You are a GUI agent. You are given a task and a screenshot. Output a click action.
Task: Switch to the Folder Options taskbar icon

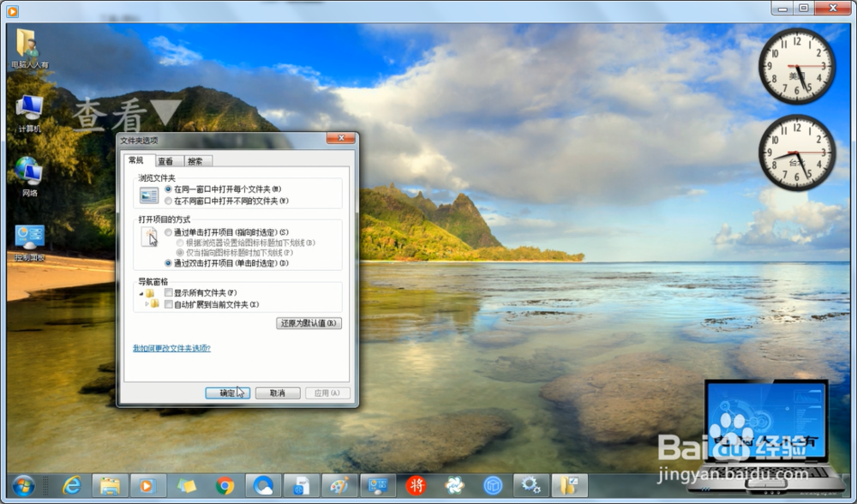(x=569, y=485)
